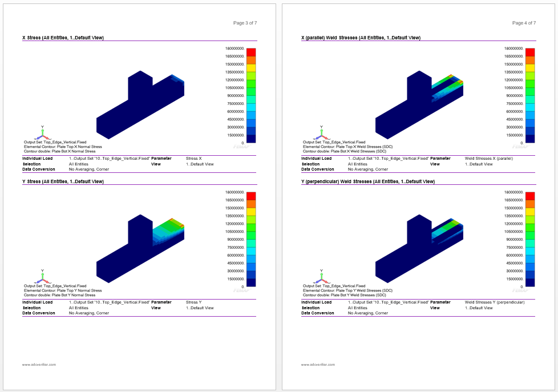
Task: Open www.sdcverifier.com link on page 4
Action: point(318,365)
